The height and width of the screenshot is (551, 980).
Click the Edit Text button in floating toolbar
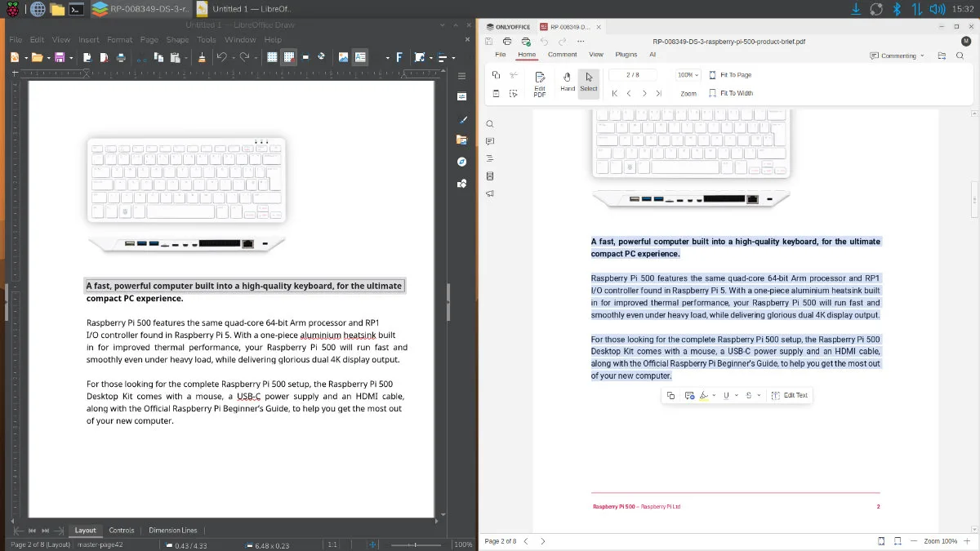point(790,396)
